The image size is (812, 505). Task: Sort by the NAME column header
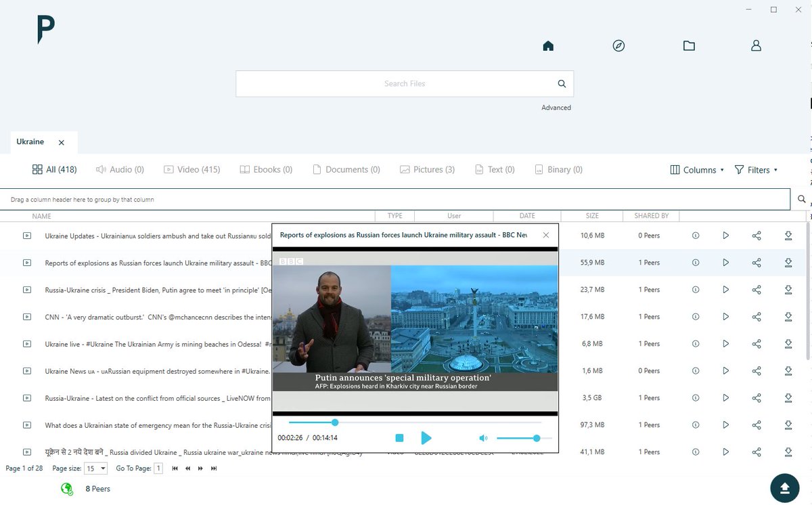(42, 217)
